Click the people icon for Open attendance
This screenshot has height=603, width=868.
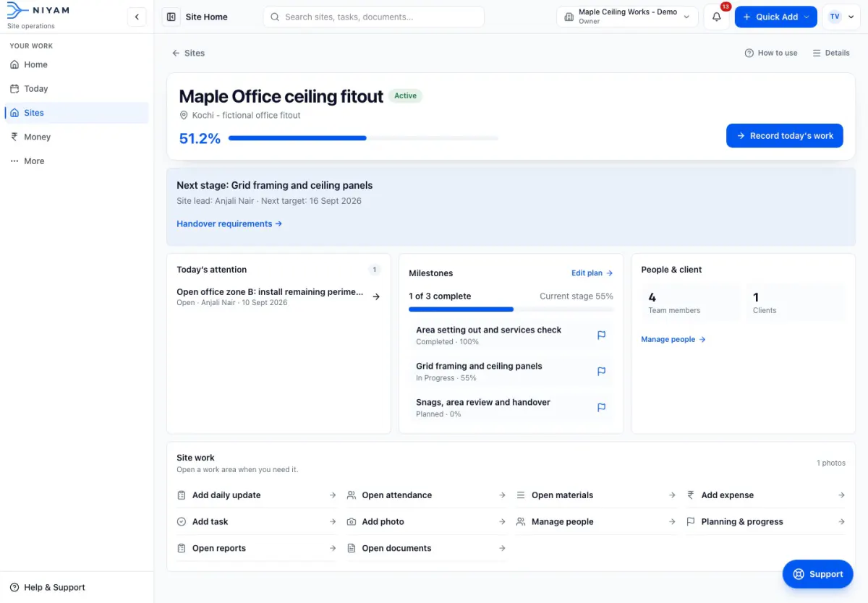coord(352,495)
